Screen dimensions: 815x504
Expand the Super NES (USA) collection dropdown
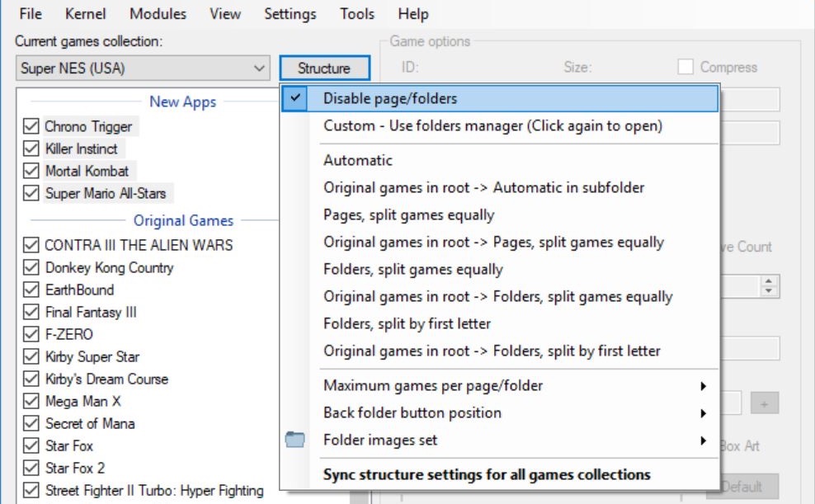143,68
